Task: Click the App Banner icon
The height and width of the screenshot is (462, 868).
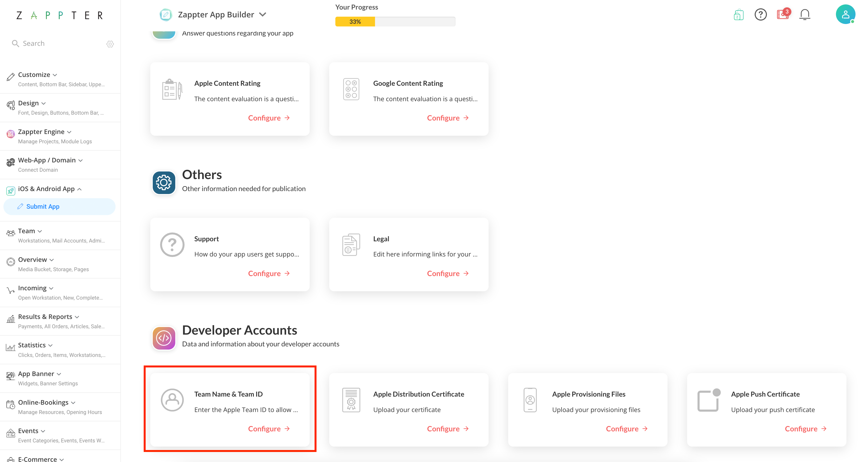Action: (x=11, y=376)
